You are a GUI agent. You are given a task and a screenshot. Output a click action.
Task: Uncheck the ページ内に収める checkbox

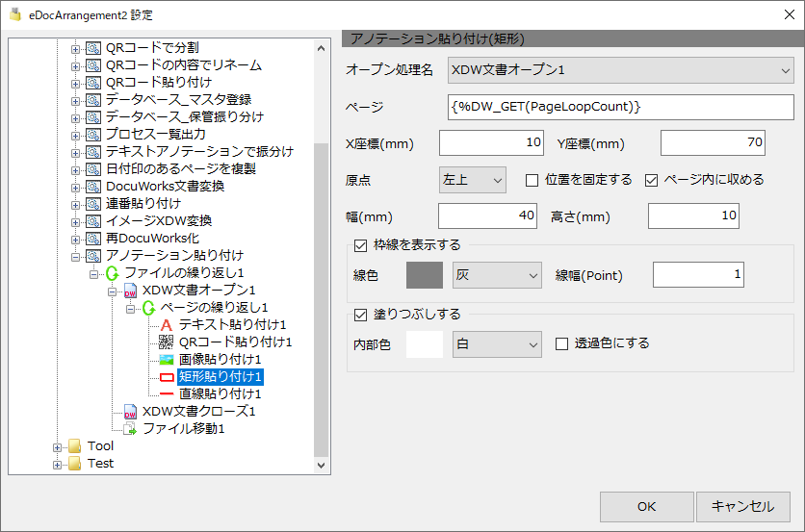(652, 180)
